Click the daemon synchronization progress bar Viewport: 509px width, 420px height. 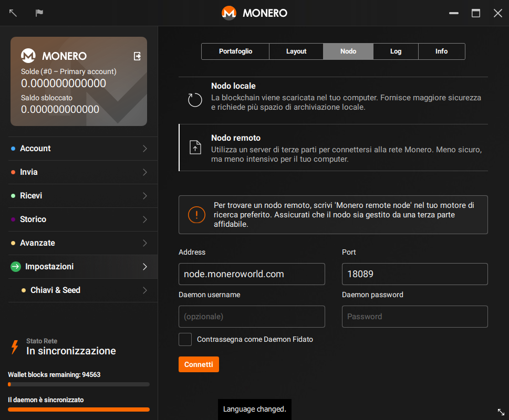79,409
